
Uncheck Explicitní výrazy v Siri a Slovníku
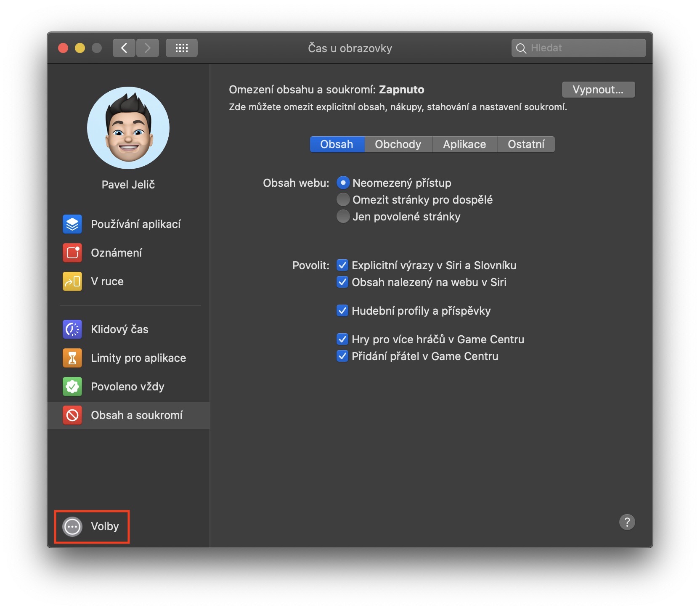tap(342, 265)
